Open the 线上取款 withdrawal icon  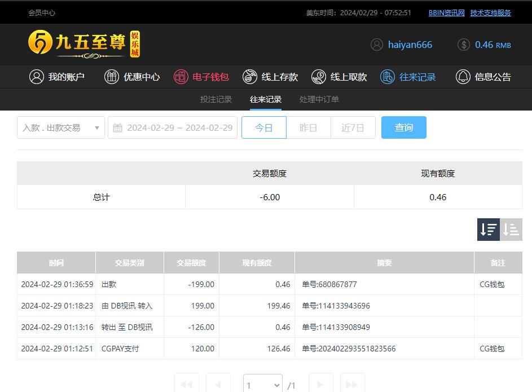tap(319, 77)
